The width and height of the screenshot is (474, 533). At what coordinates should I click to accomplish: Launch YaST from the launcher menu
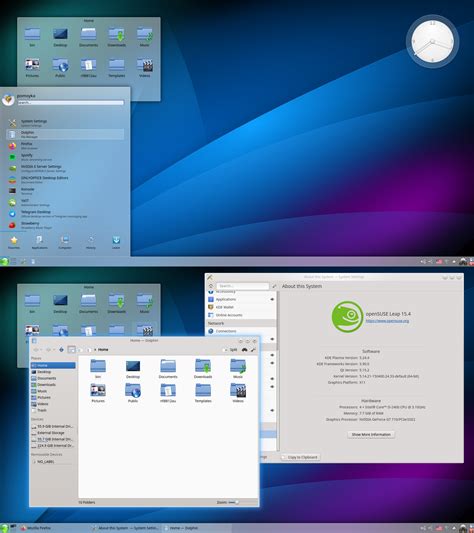tap(65, 203)
